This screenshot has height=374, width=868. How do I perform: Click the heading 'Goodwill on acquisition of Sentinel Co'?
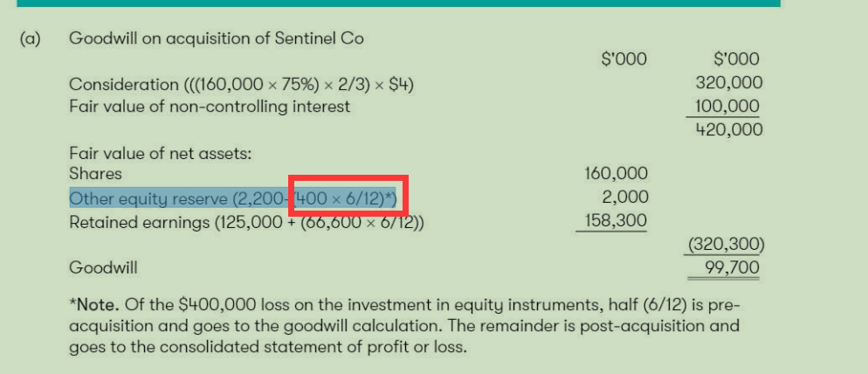click(x=217, y=38)
